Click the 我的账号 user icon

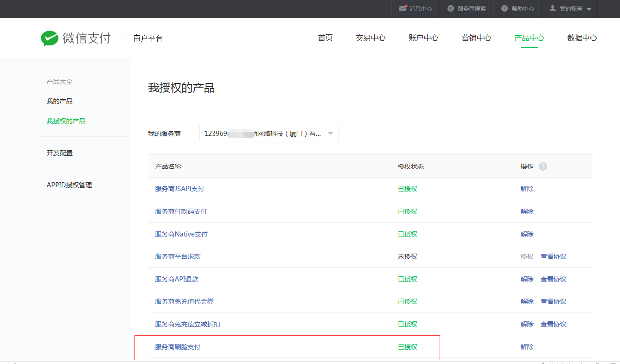[552, 9]
